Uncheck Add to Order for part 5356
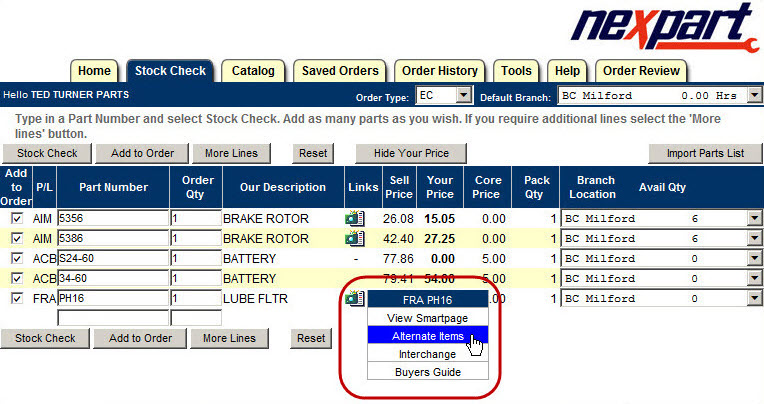The height and width of the screenshot is (404, 764). tap(17, 218)
